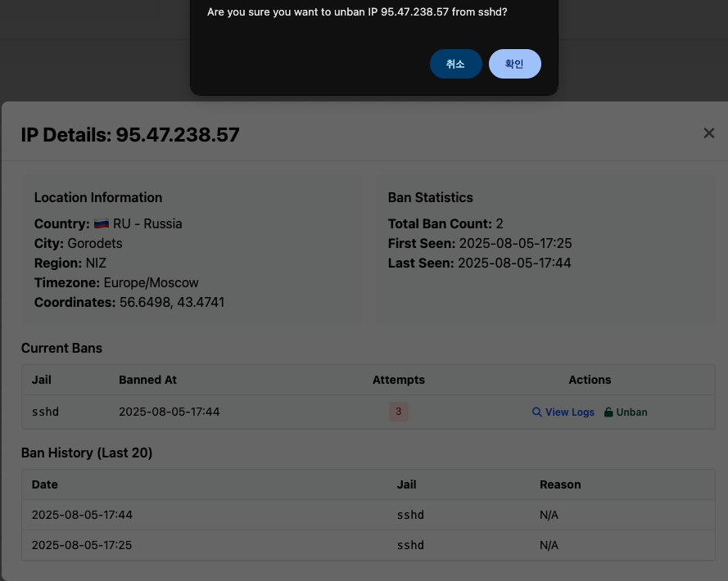Screen dimensions: 728x581
Task: Click the Unban link text
Action: coord(631,412)
